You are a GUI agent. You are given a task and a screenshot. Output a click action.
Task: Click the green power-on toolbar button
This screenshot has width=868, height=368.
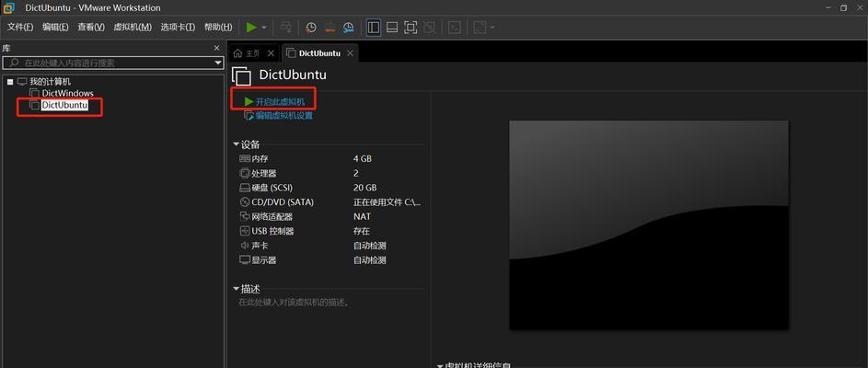[x=251, y=27]
